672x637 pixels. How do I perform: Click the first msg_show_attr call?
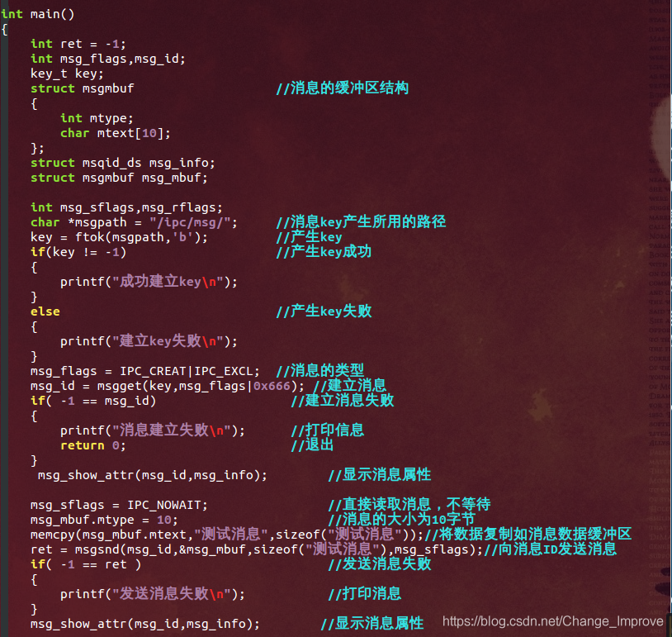click(153, 475)
